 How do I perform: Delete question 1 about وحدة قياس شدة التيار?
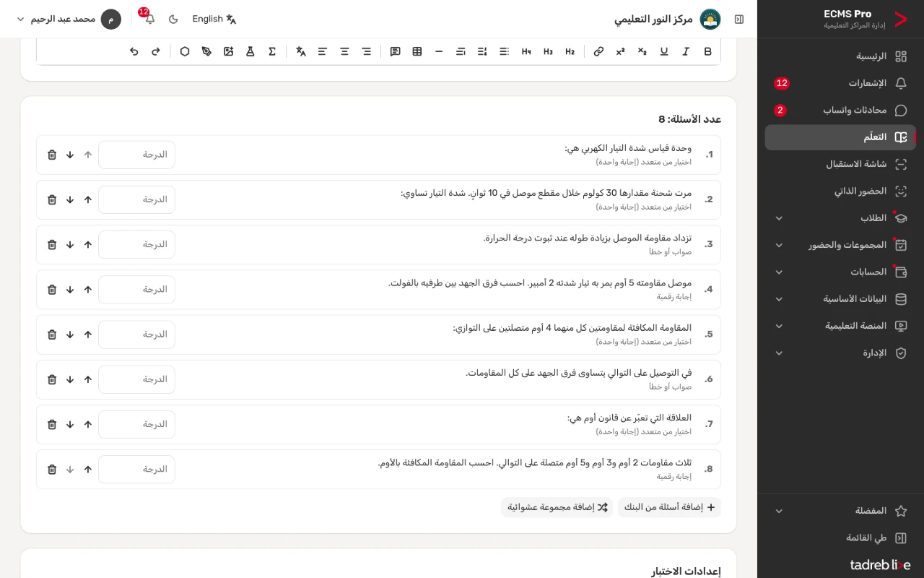[x=52, y=155]
